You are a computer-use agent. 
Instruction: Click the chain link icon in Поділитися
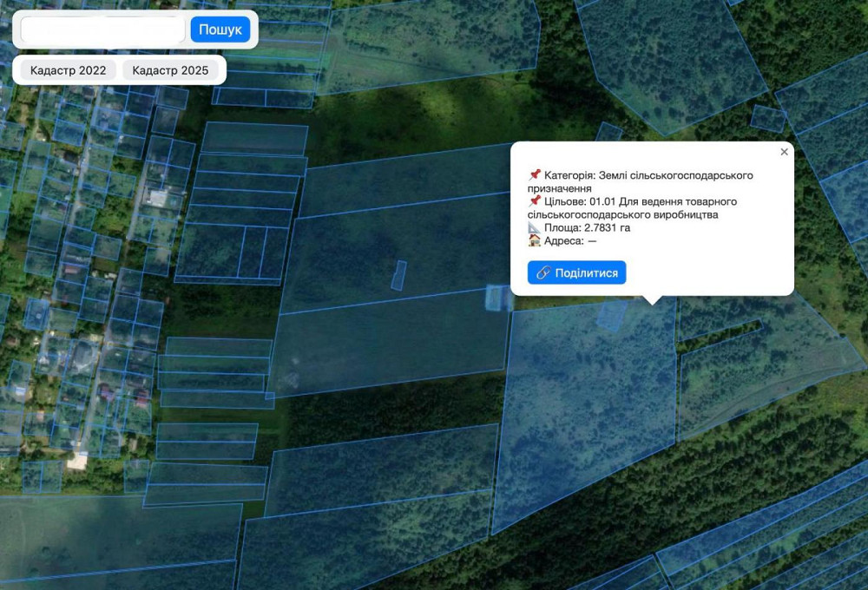[x=543, y=272]
